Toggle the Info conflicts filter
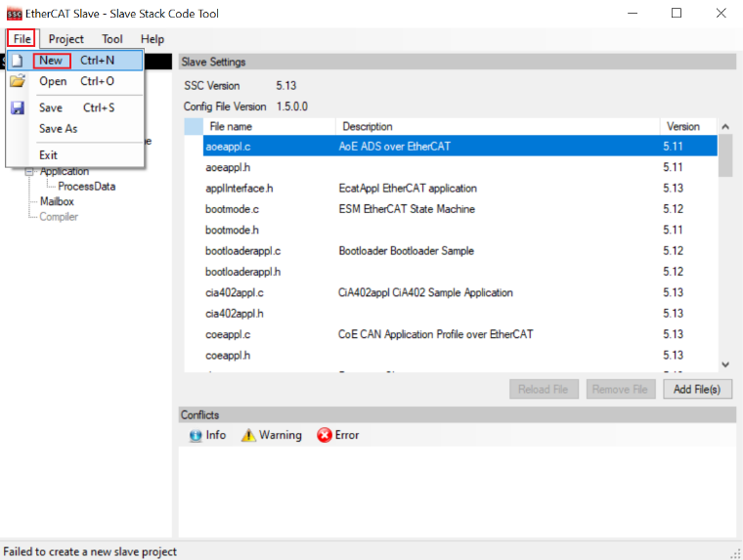 206,435
